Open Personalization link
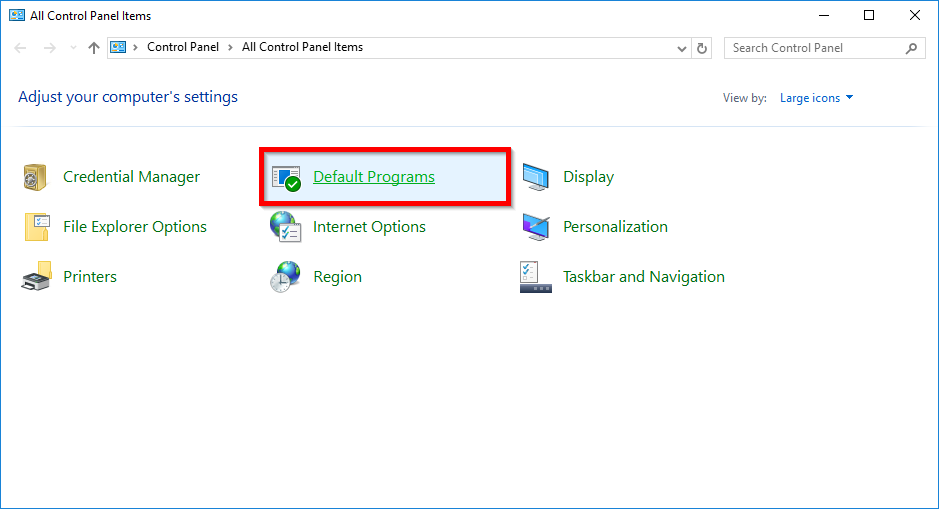Screen dimensions: 939x509 pos(615,227)
